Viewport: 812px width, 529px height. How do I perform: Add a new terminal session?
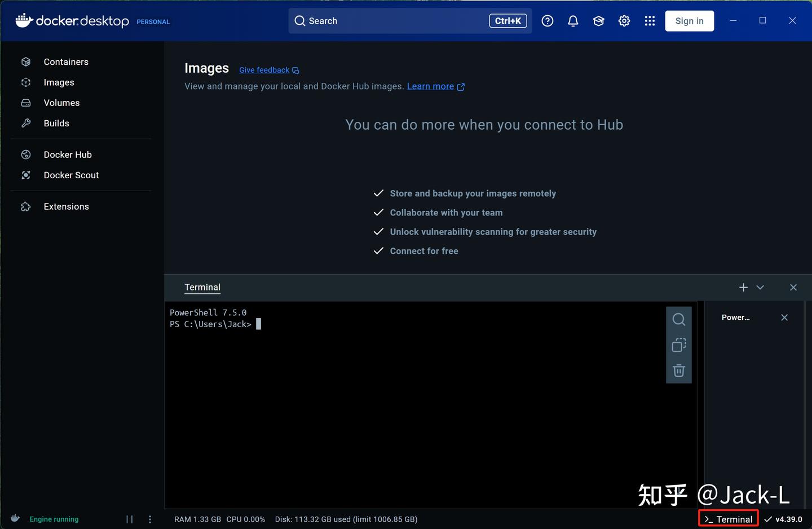coord(743,288)
